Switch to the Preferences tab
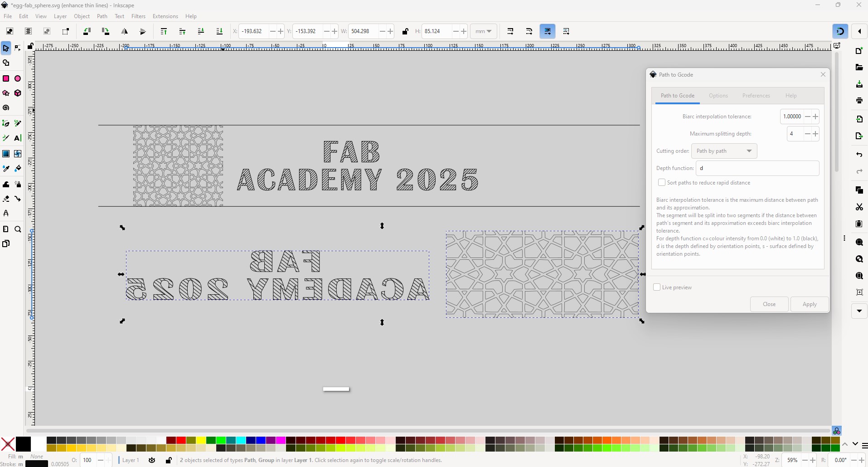Image resolution: width=868 pixels, height=467 pixels. 756,96
